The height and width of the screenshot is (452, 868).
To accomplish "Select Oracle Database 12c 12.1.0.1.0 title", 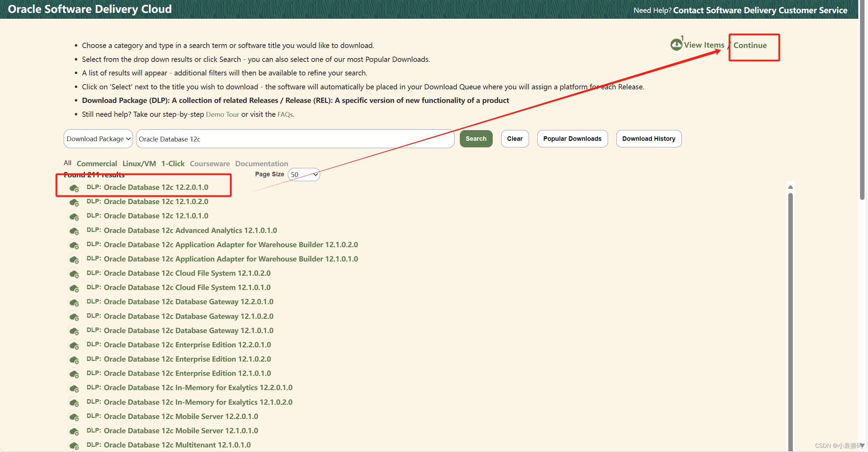I will pos(156,216).
